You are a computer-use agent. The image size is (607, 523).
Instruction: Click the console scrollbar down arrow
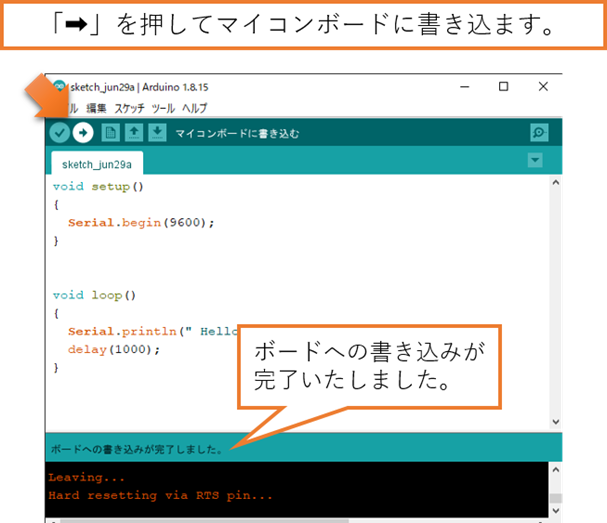pyautogui.click(x=556, y=511)
